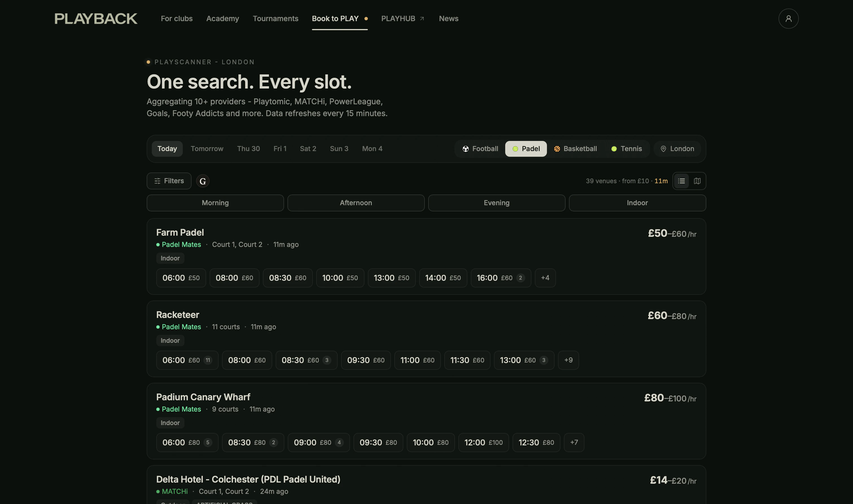The height and width of the screenshot is (504, 853).
Task: Book the 06:00 £50 Farm Padel slot
Action: (181, 278)
